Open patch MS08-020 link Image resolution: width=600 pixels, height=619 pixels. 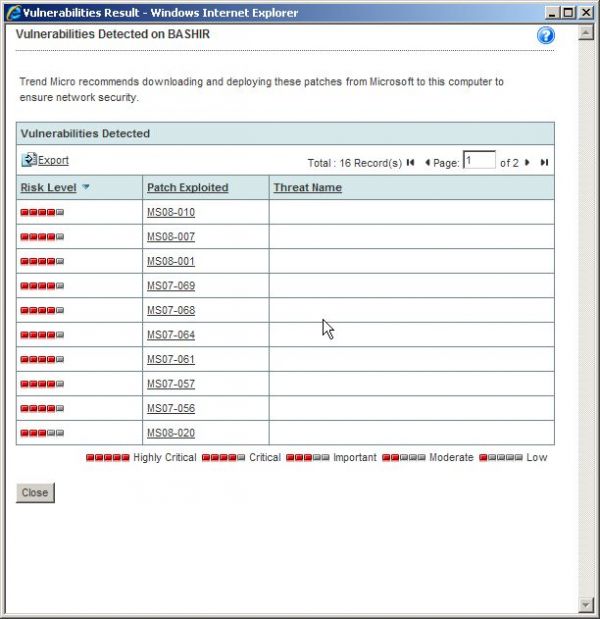click(x=171, y=433)
